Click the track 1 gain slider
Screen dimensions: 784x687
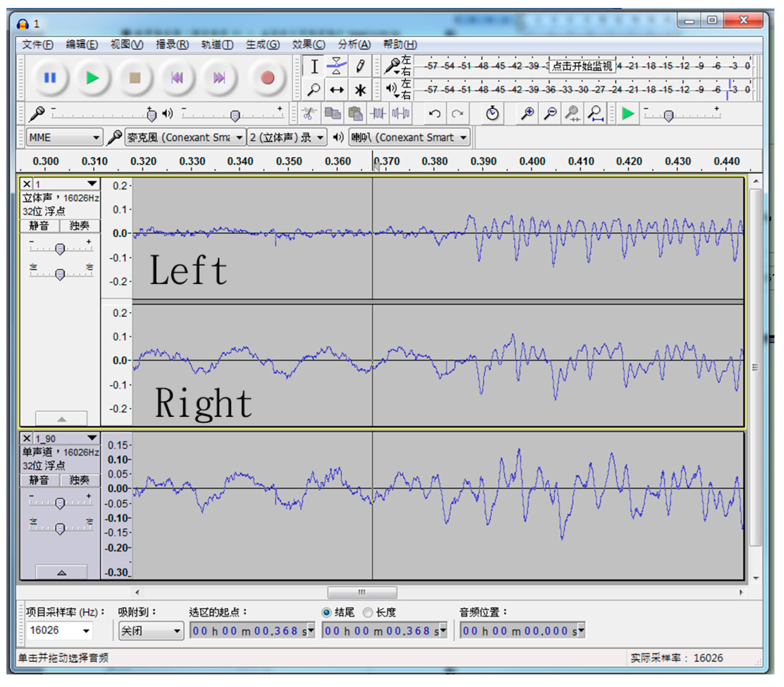(x=60, y=249)
